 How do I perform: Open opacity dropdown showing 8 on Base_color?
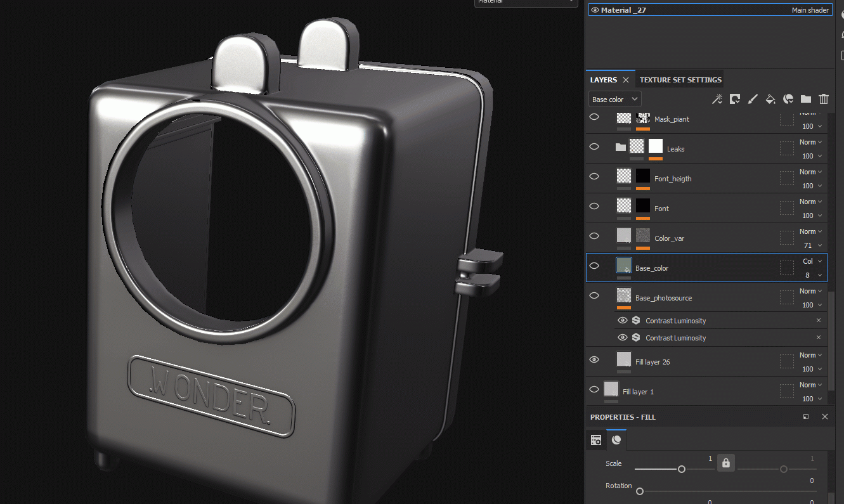814,275
